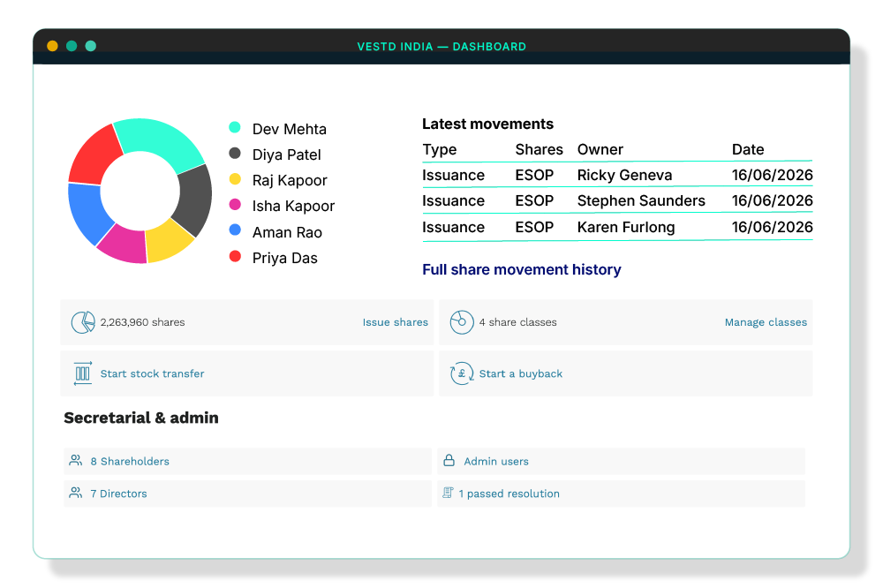Click the date in Karen Furlong's row
The height and width of the screenshot is (588, 883).
[x=772, y=227]
